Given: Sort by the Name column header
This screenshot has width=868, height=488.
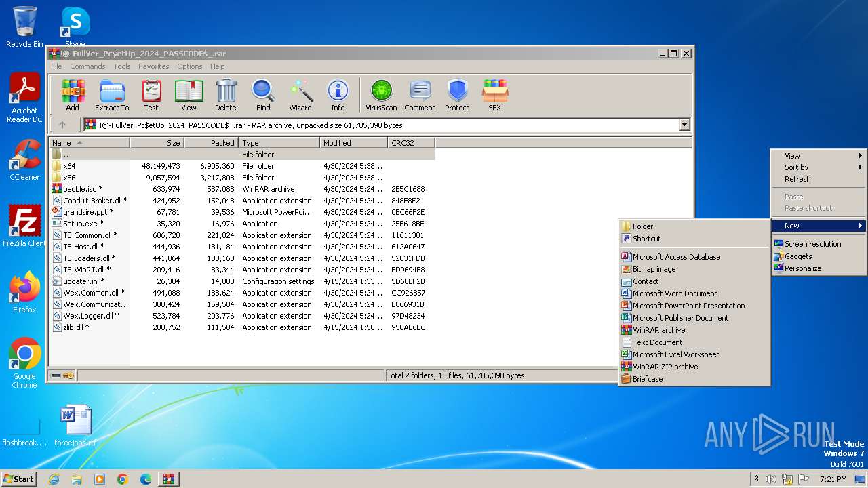Looking at the screenshot, I should [x=90, y=143].
